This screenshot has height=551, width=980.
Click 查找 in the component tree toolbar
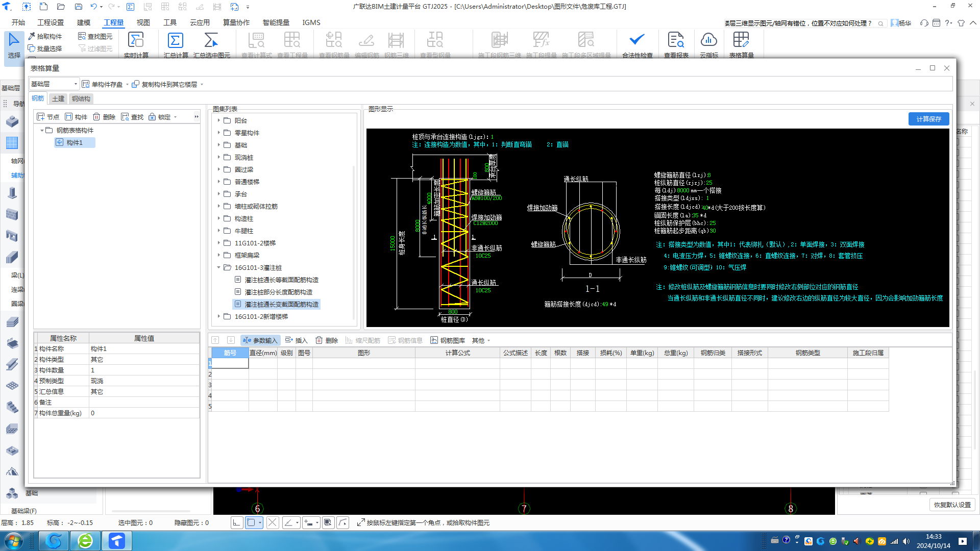(132, 117)
